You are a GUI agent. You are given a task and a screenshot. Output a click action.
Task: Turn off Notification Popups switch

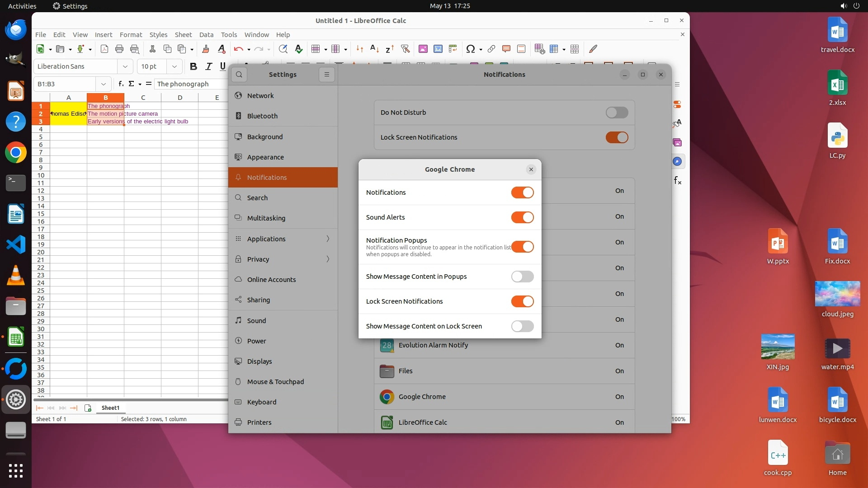pyautogui.click(x=522, y=247)
